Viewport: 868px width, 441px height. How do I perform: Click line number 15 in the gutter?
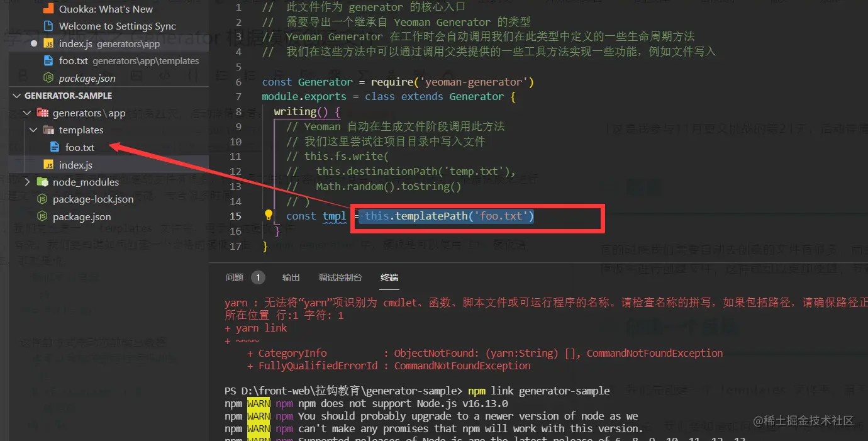tap(235, 216)
